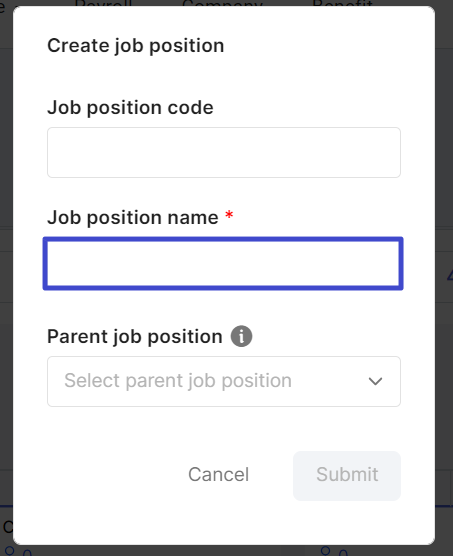
Task: Click the 'Job position code' label
Action: (x=130, y=107)
